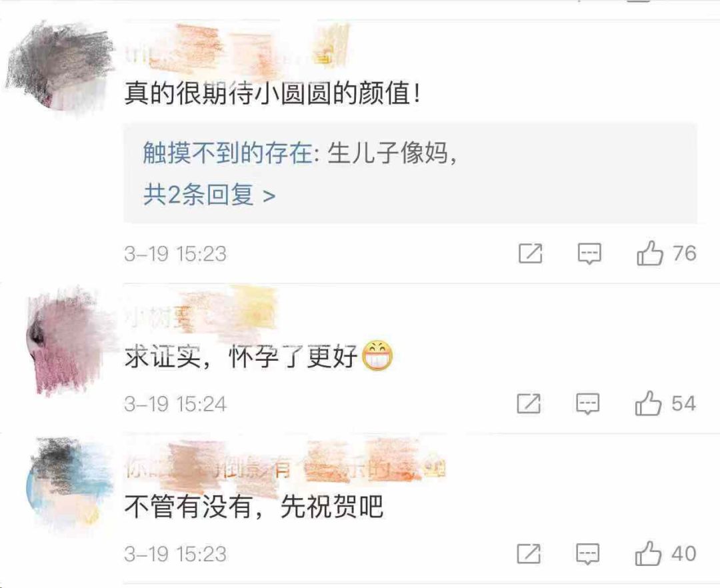720x588 pixels.
Task: Like the comment with 76 likes
Action: [649, 253]
